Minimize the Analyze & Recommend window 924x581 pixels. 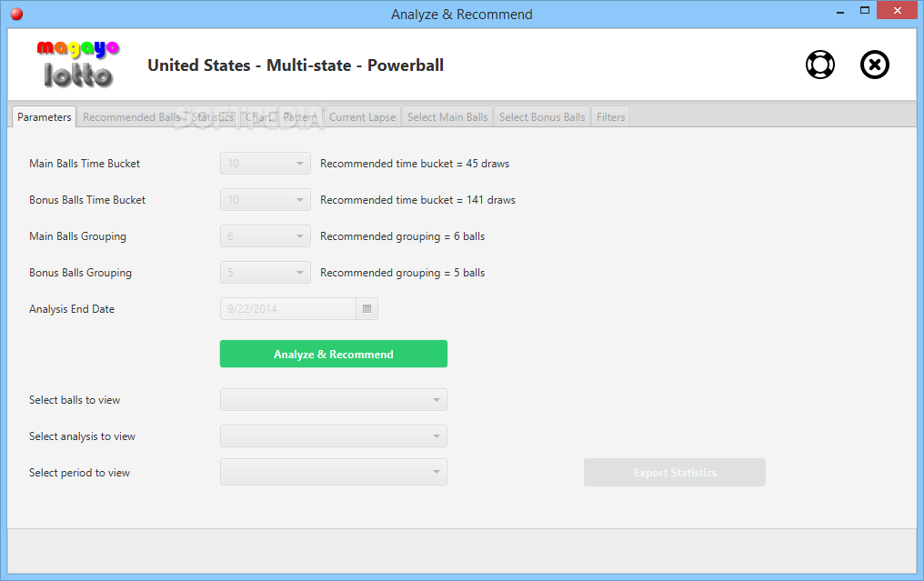pos(840,11)
